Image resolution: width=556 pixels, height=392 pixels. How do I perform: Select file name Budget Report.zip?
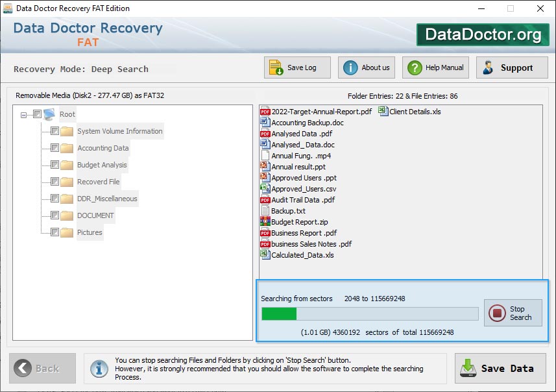click(x=300, y=222)
